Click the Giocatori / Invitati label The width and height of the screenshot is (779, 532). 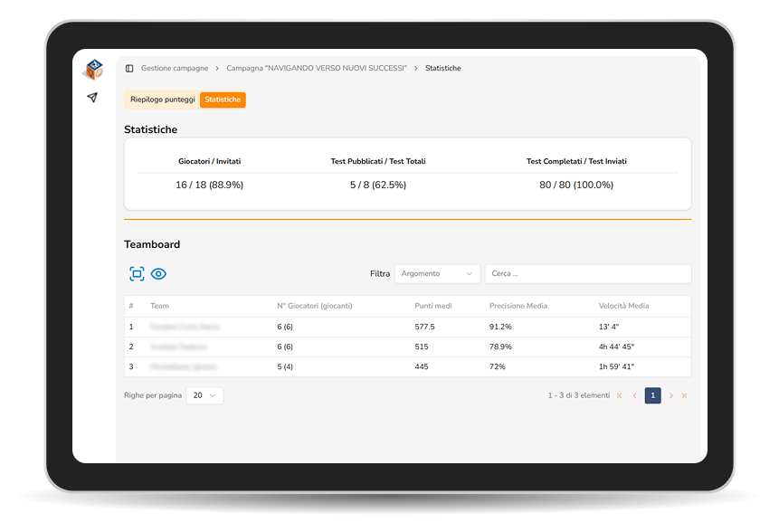pyautogui.click(x=209, y=161)
